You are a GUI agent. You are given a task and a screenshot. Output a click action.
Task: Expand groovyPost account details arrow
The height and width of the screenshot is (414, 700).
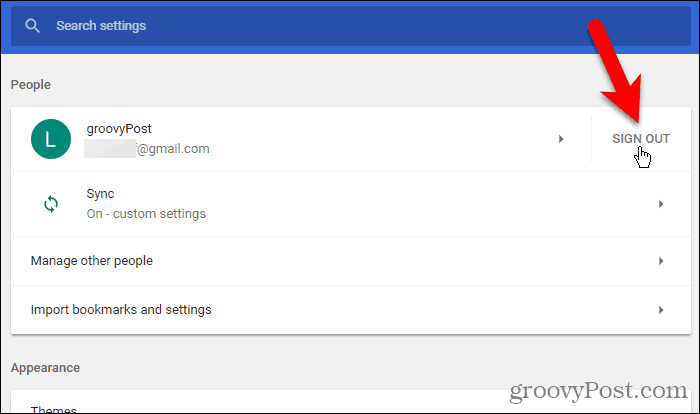click(x=561, y=139)
